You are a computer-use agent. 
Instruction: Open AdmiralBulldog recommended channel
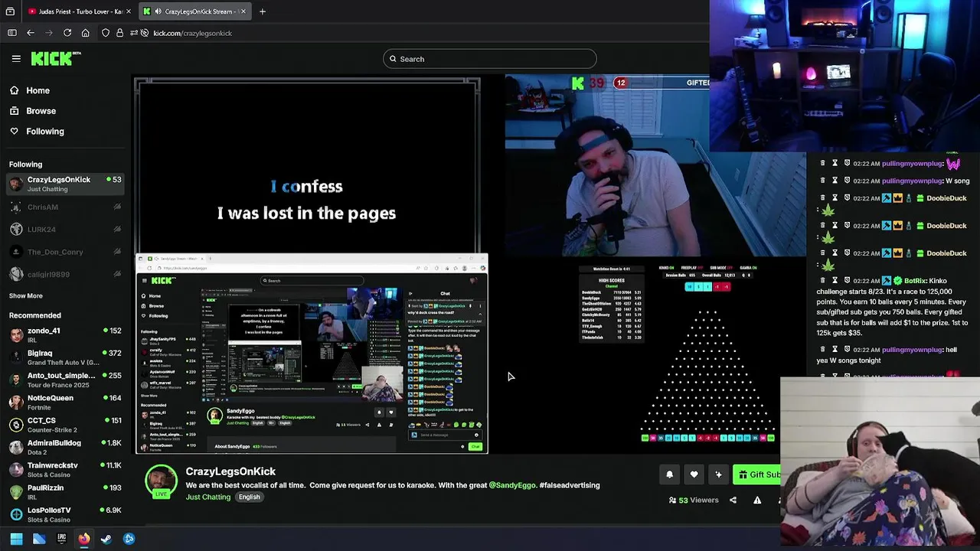[65, 447]
